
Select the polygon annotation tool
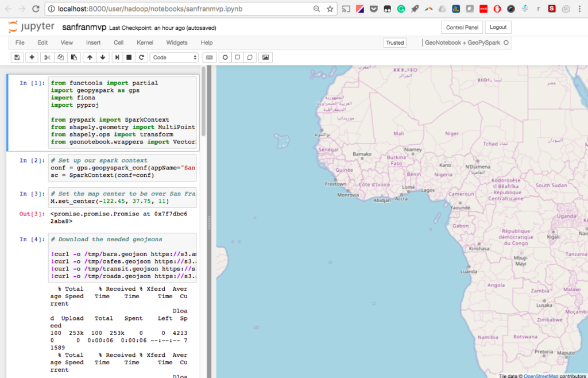pyautogui.click(x=250, y=57)
